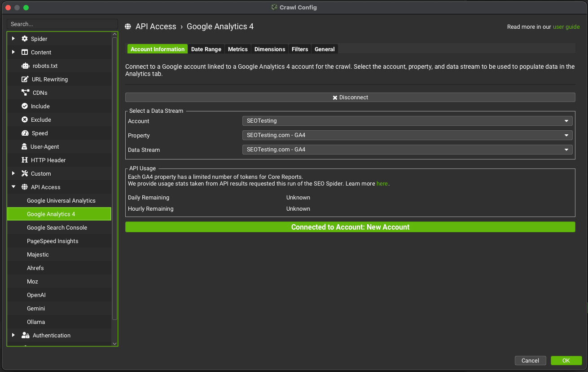Switch to the General tab

pyautogui.click(x=325, y=49)
